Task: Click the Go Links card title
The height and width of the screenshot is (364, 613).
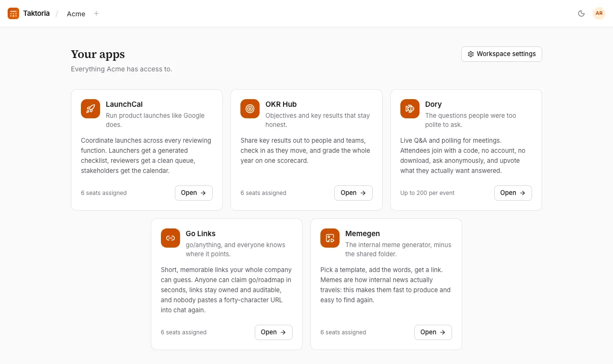Action: click(x=201, y=234)
